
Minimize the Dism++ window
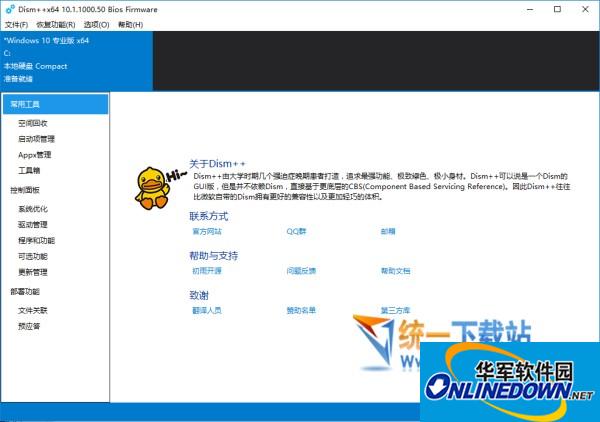point(530,9)
